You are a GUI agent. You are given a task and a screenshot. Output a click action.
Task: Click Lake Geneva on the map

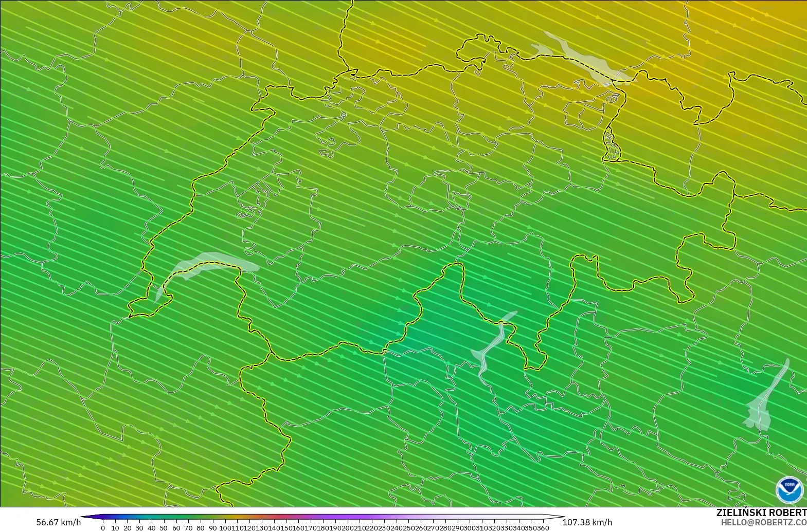click(x=206, y=266)
